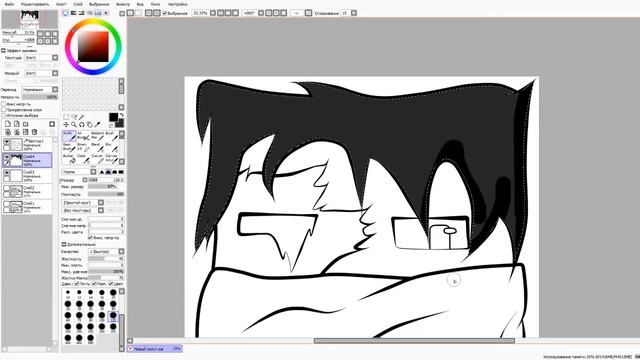Open the Редактировать menu

pos(35,4)
